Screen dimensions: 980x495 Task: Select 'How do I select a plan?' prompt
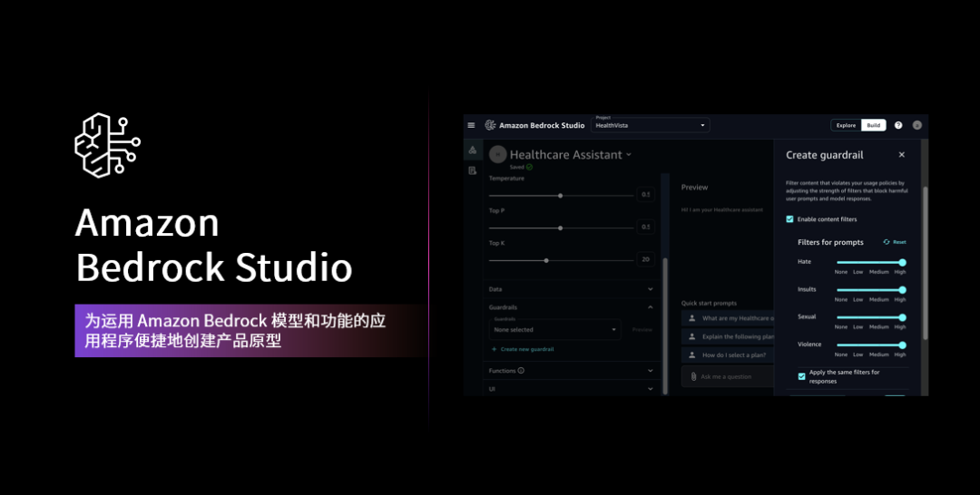coord(728,355)
